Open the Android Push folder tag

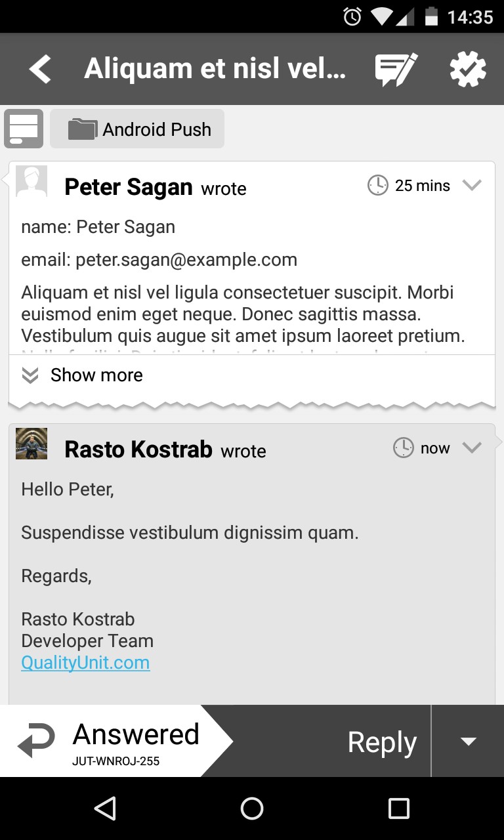(137, 129)
